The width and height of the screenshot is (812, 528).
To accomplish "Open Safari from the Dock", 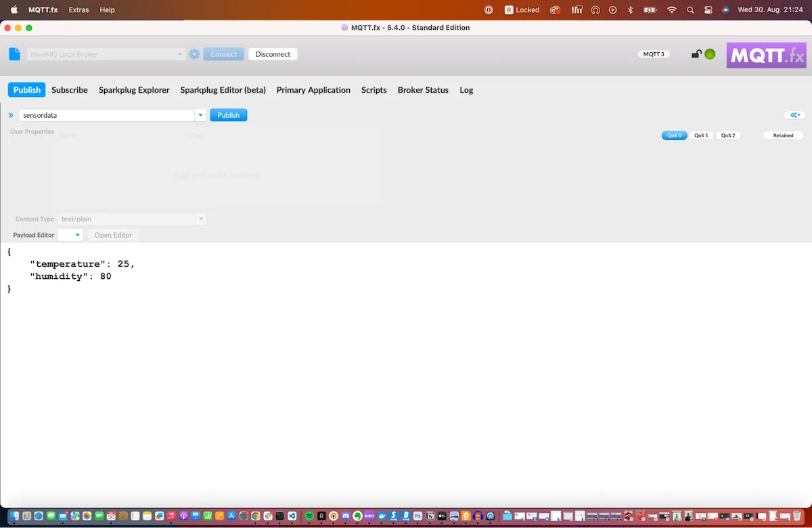I will click(39, 516).
